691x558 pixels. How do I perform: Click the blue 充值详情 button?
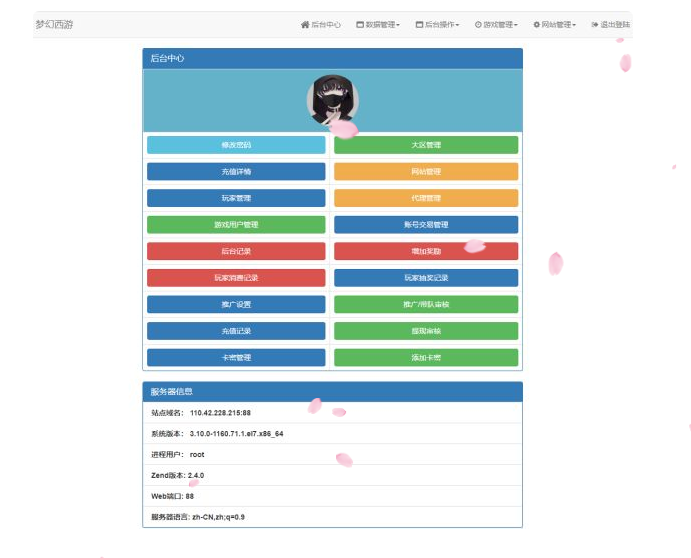point(236,172)
